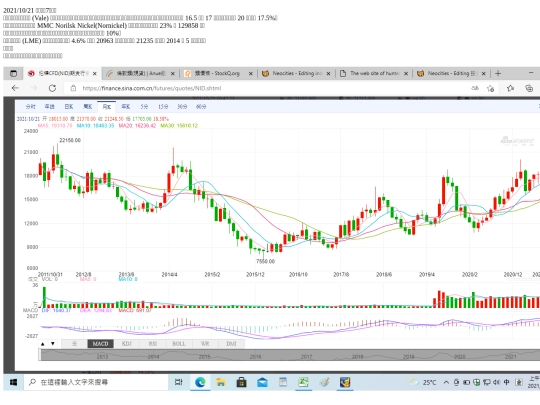Open the Mail app from the taskbar
The image size is (540, 405).
262,382
